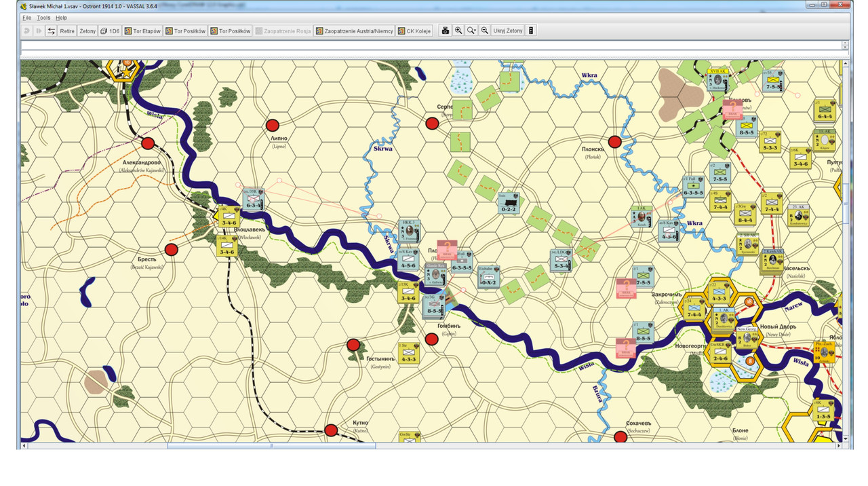868x486 pixels.
Task: Click the Tor Posiłków button beside Zaopatrzenie Rosja
Action: (231, 31)
